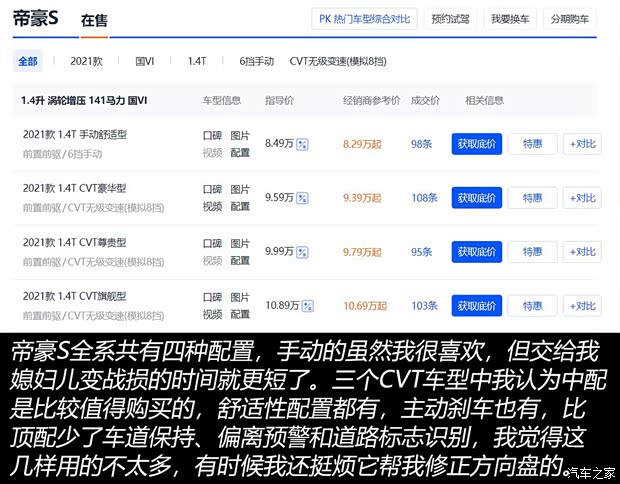Click 特惠 for CVT豪华型
The width and height of the screenshot is (620, 484).
tap(532, 198)
